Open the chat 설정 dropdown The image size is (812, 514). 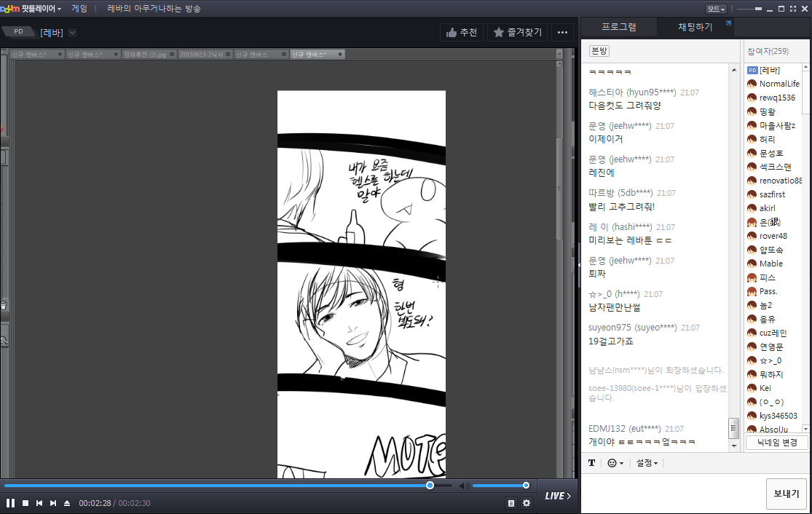coord(647,463)
